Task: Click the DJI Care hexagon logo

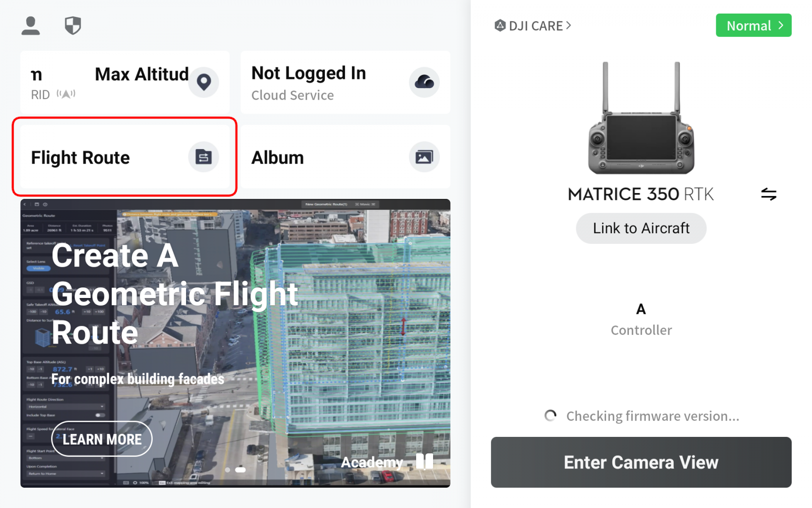Action: click(x=500, y=26)
